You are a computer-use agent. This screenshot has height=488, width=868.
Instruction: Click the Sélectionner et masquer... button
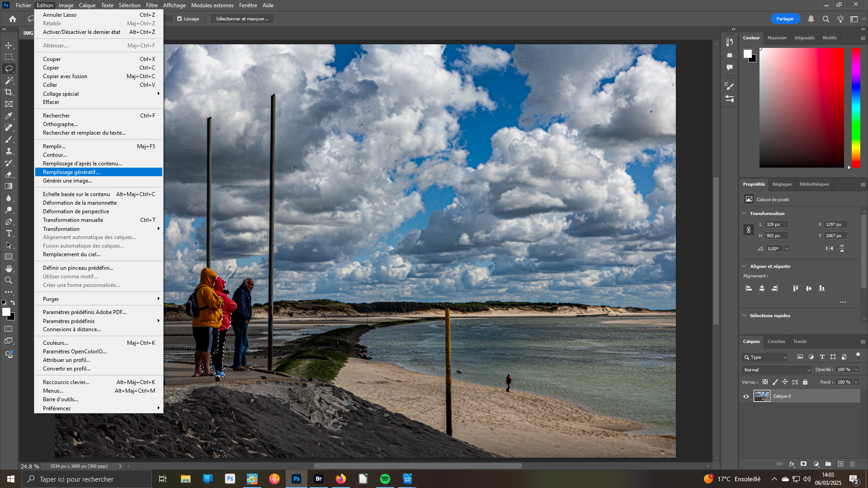click(x=242, y=19)
